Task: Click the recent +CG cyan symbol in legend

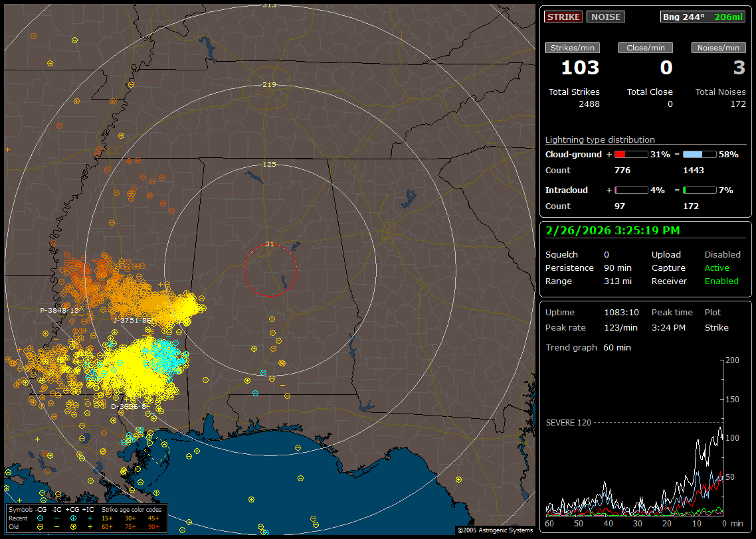Action: 73,518
